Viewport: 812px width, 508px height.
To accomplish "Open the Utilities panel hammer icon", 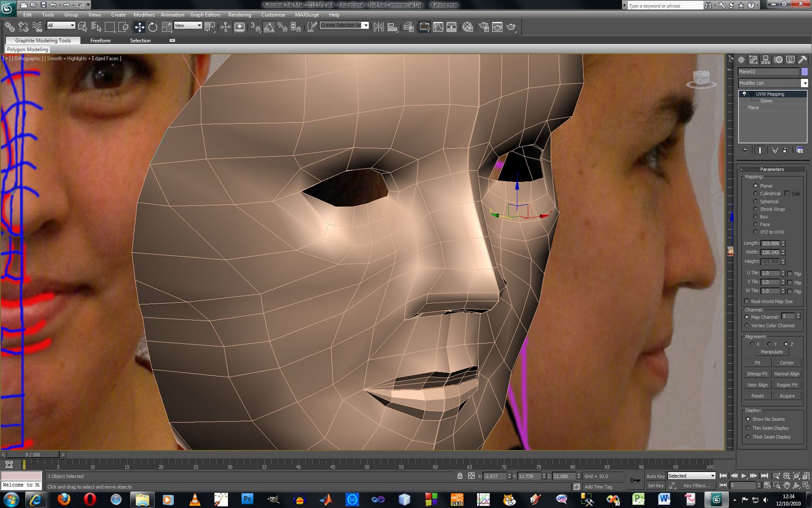I will tap(804, 59).
